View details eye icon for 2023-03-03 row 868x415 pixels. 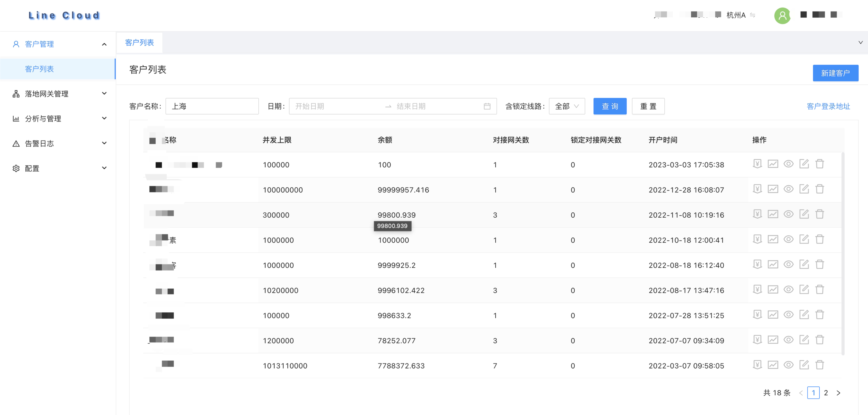[788, 164]
